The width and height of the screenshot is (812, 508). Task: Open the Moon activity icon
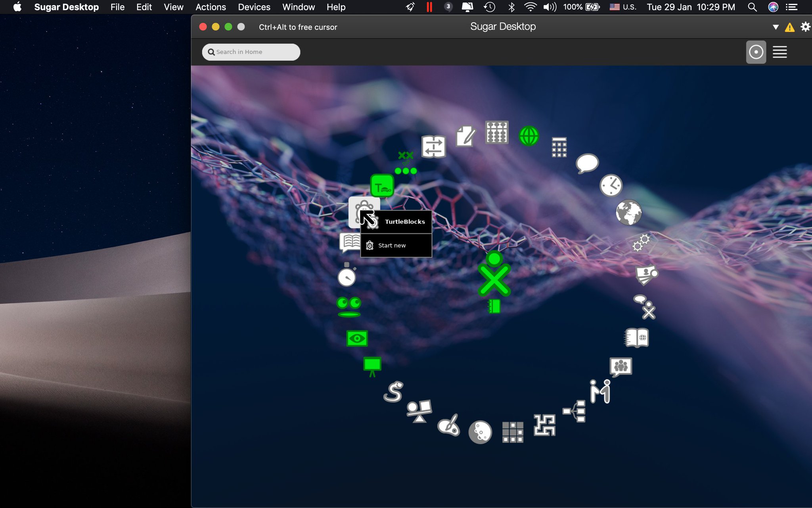point(480,432)
